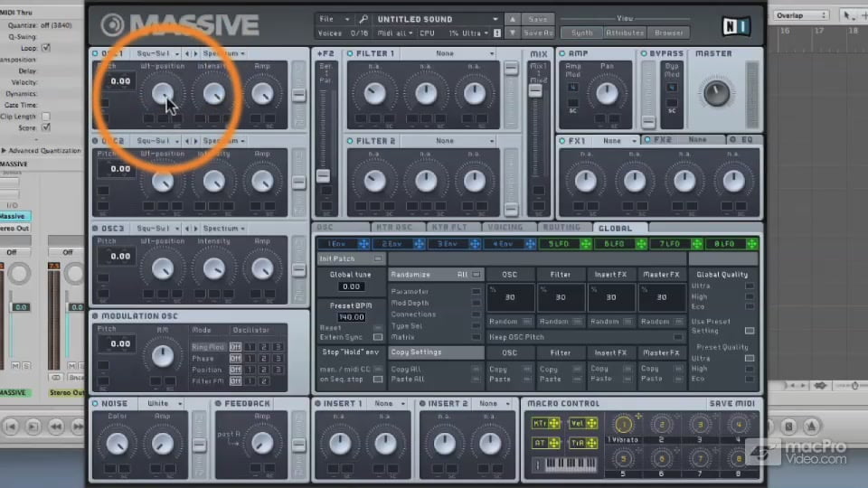
Task: Toggle the Noise section power button
Action: click(x=95, y=403)
